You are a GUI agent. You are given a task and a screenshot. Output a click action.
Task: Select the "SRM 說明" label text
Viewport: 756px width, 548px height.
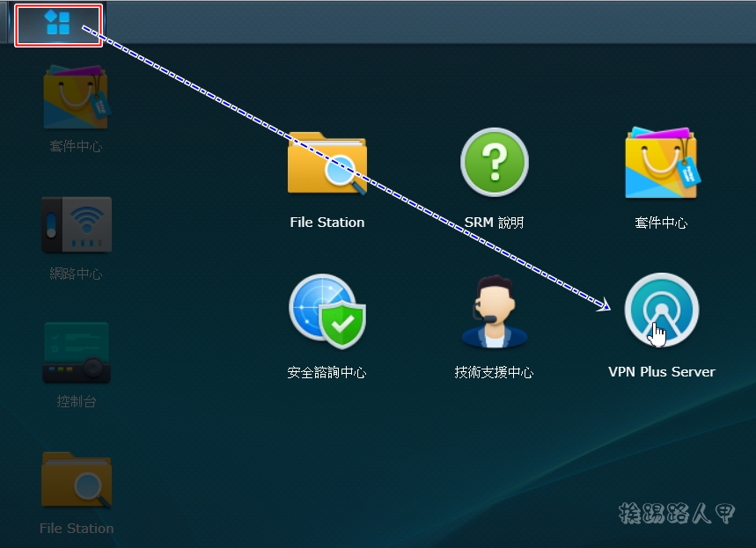click(x=495, y=223)
